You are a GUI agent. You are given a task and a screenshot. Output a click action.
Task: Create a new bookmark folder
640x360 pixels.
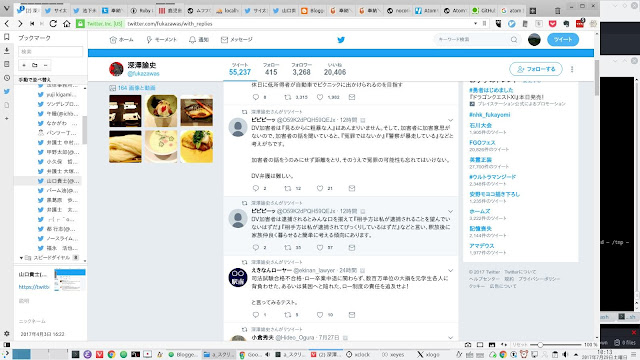pyautogui.click(x=35, y=65)
